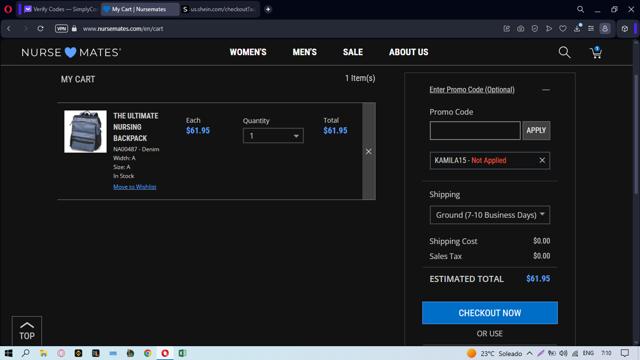This screenshot has width=640, height=360.
Task: Open Google Chrome from taskbar
Action: click(148, 353)
